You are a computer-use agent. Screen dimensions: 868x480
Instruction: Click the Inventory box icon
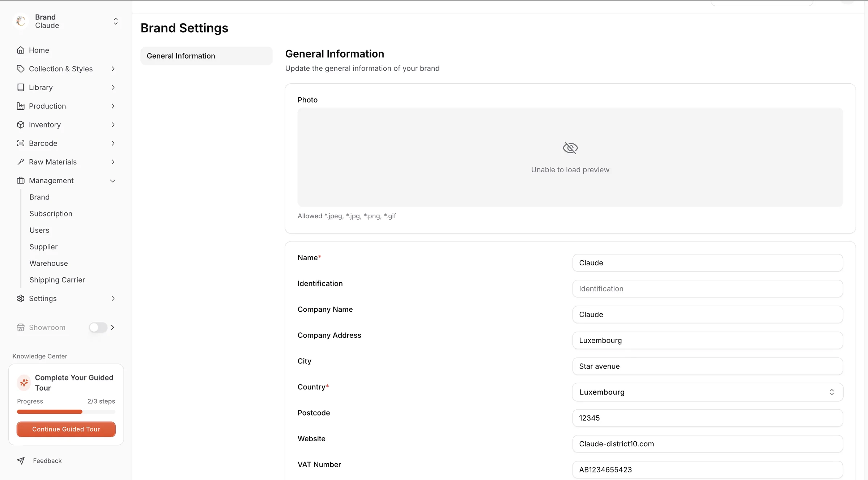pos(21,125)
